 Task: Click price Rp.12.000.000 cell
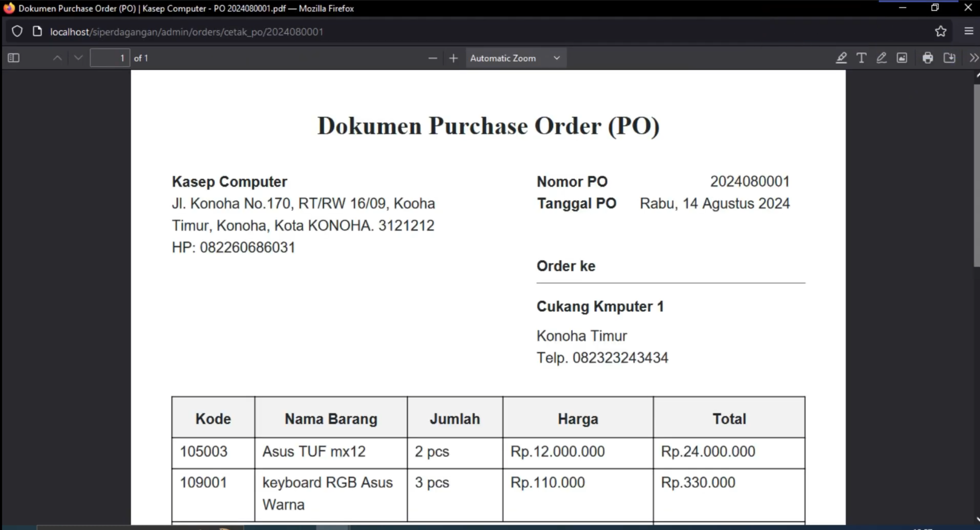click(578, 453)
